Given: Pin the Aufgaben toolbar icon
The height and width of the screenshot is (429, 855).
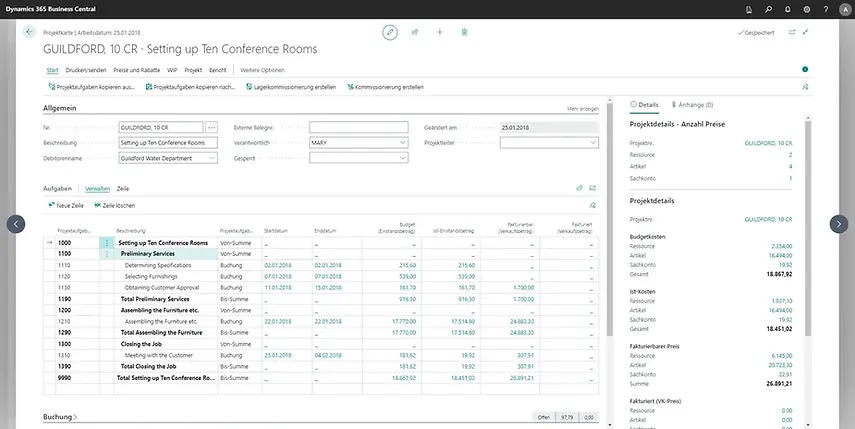Looking at the screenshot, I should (593, 206).
